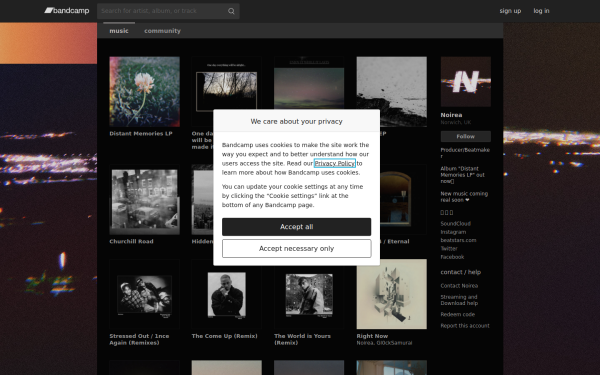Switch to the music tab
Screen dimensions: 600x375
pyautogui.click(x=119, y=31)
